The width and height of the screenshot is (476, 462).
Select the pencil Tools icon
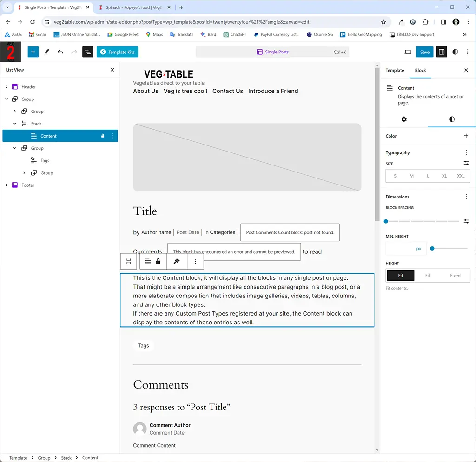pyautogui.click(x=47, y=52)
